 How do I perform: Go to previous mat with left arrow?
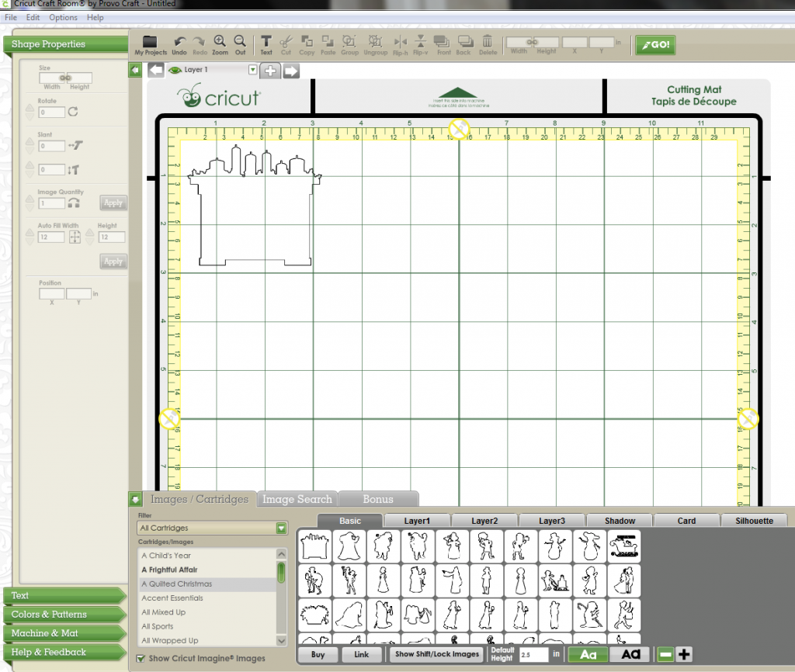tap(156, 70)
